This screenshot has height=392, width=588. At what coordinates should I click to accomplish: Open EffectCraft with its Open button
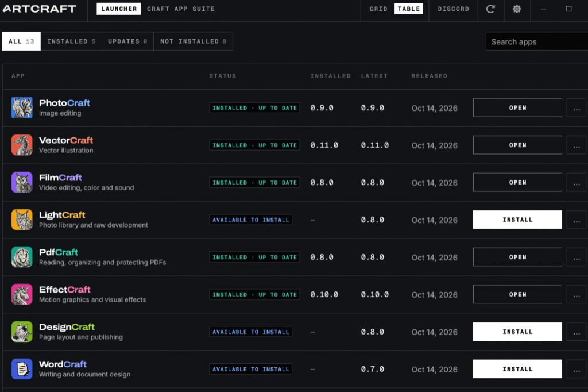[517, 294]
